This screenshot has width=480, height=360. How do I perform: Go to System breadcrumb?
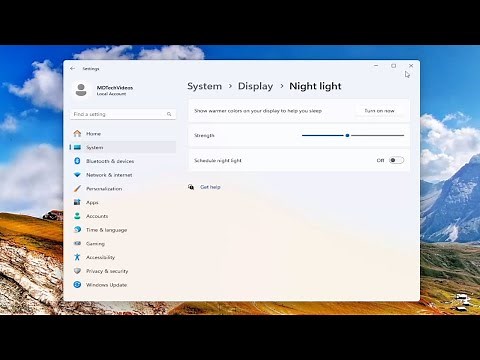[204, 86]
